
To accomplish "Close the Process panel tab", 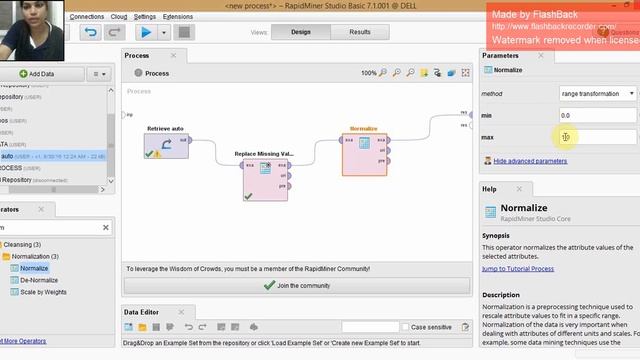I will (173, 55).
